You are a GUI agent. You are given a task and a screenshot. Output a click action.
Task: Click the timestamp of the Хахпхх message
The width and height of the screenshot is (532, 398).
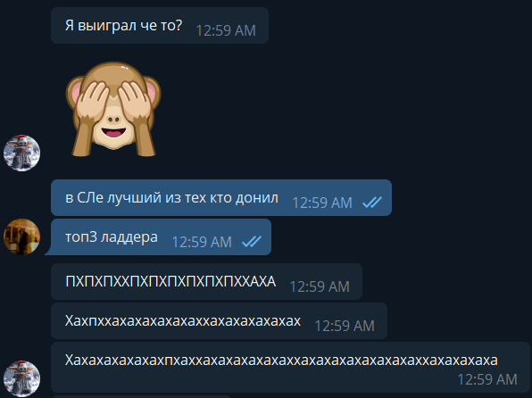tap(345, 326)
